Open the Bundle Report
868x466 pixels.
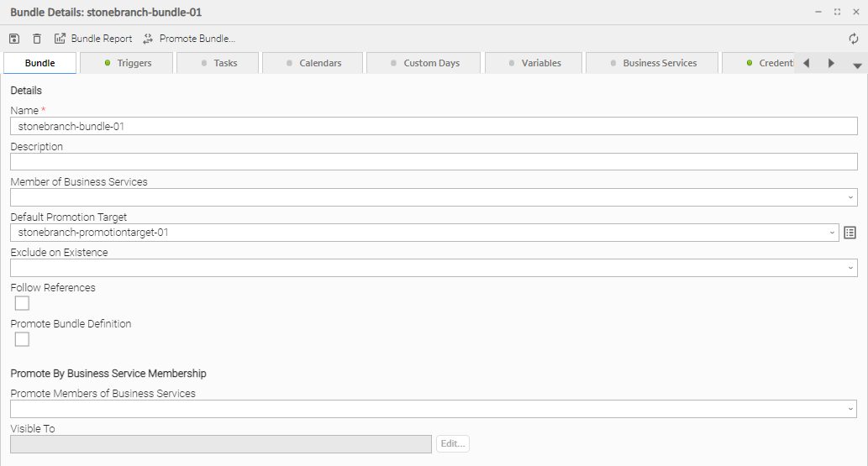point(93,39)
